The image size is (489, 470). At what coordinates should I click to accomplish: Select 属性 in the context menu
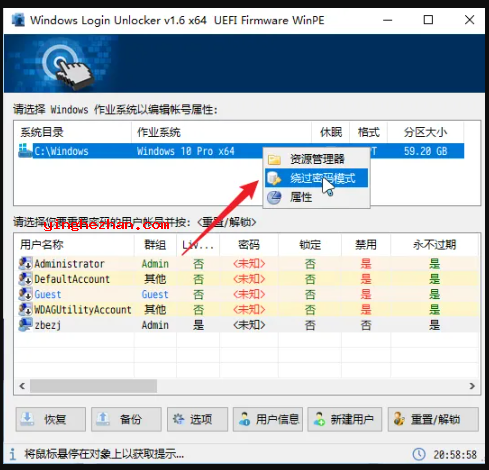(317, 197)
